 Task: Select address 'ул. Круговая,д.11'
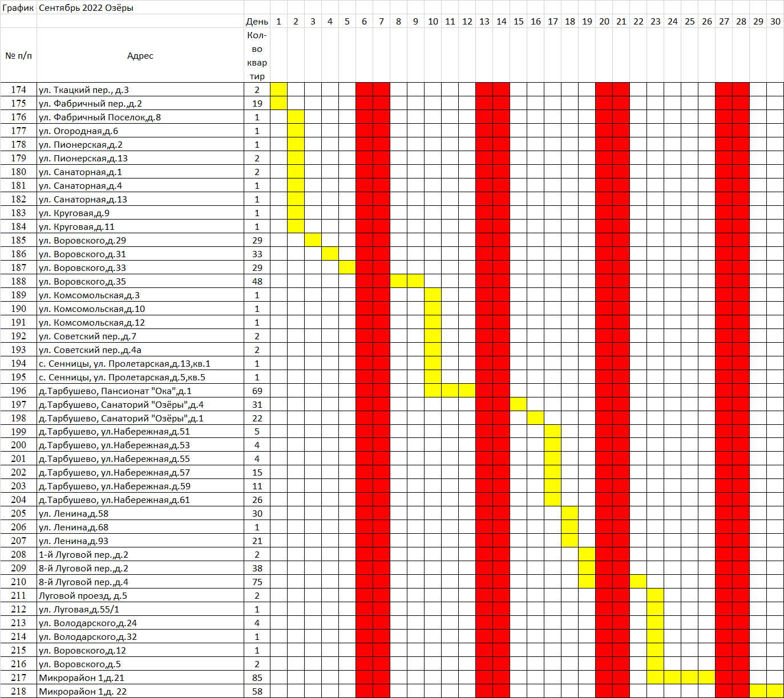pos(140,226)
